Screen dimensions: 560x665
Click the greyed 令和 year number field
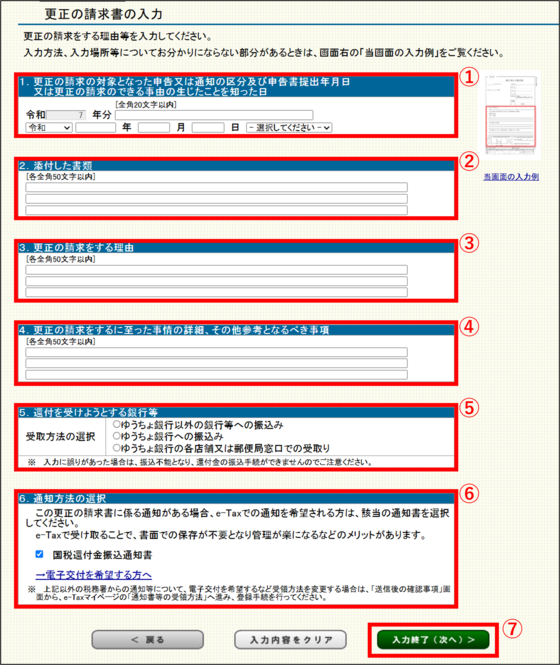click(66, 115)
